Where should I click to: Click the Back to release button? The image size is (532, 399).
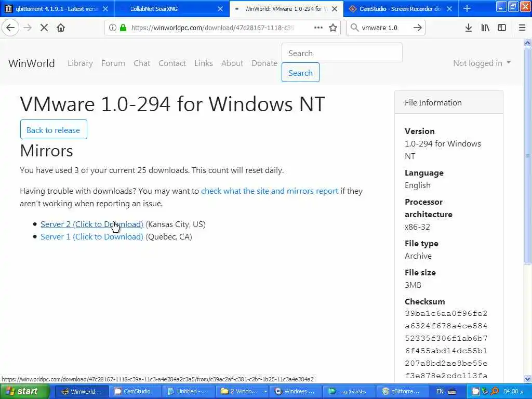point(54,129)
